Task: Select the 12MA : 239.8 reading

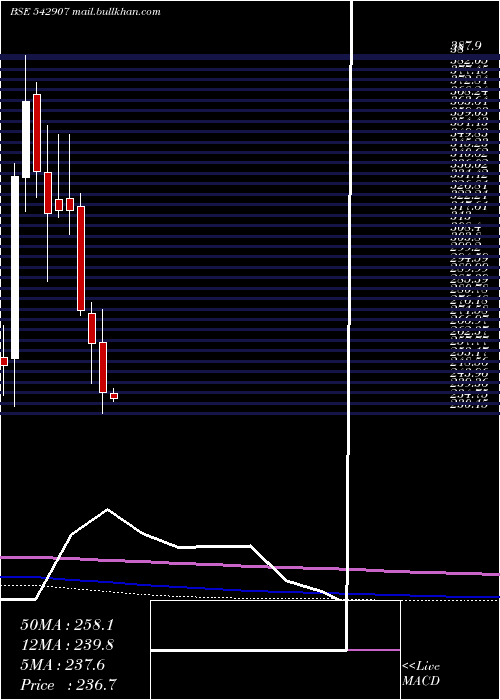Action: click(67, 645)
